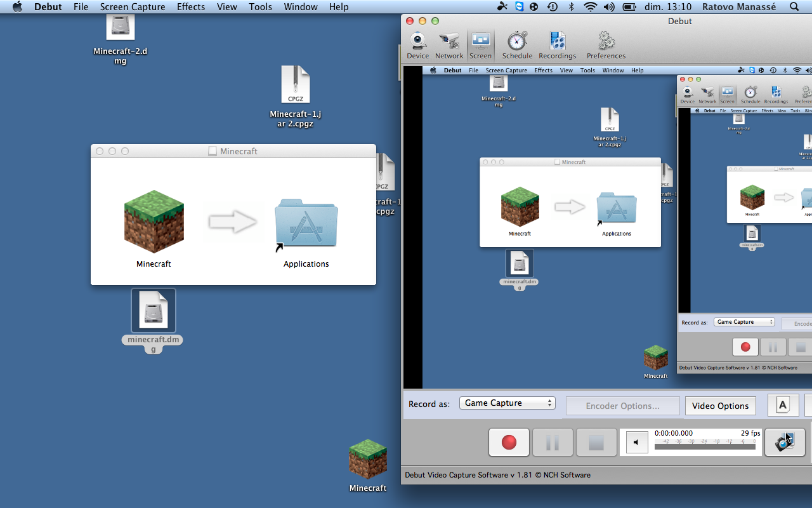Open the Recordings list in Debut
This screenshot has width=812, height=508.
(x=557, y=45)
